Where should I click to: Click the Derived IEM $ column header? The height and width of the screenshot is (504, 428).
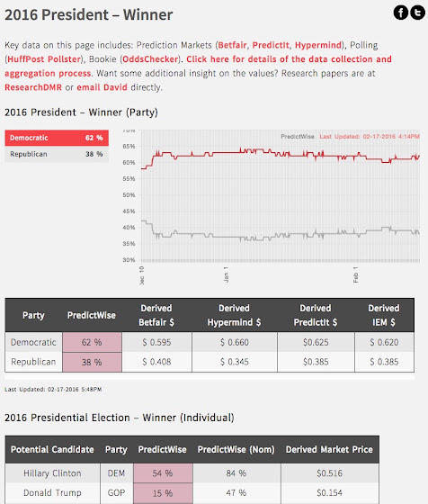[x=384, y=315]
